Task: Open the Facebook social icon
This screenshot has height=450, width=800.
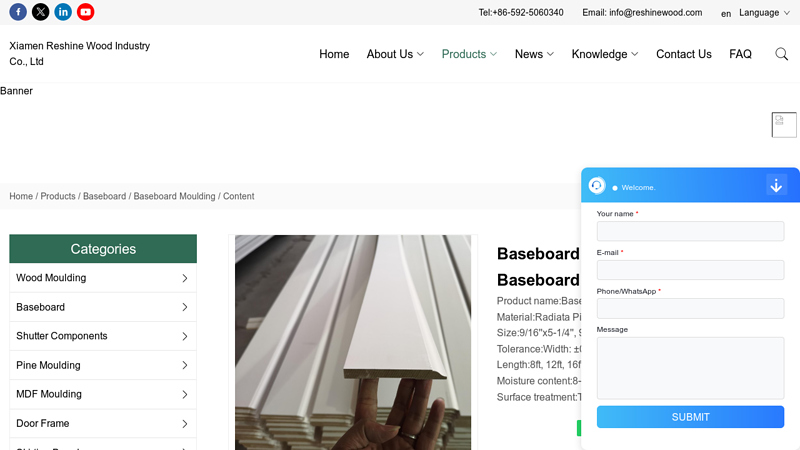Action: 18,12
